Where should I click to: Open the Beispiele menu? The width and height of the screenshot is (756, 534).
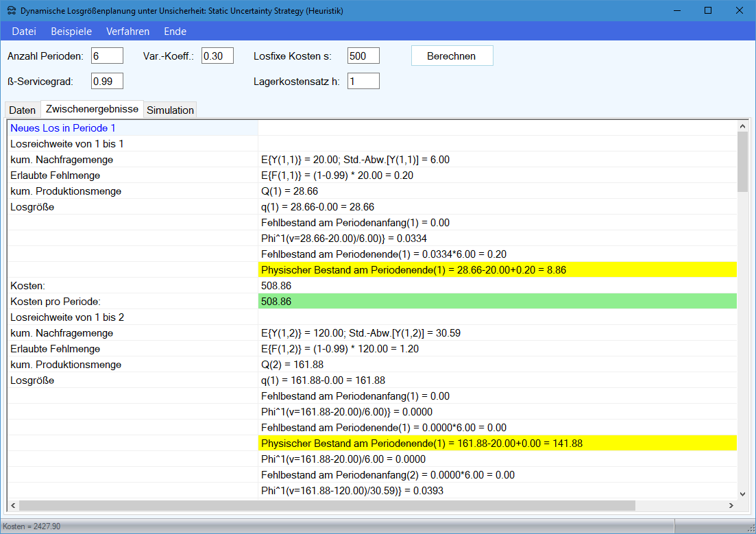(71, 32)
